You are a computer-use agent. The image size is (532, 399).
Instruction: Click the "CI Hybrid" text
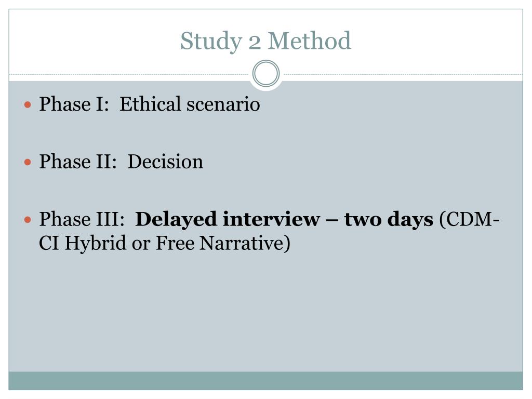83,243
